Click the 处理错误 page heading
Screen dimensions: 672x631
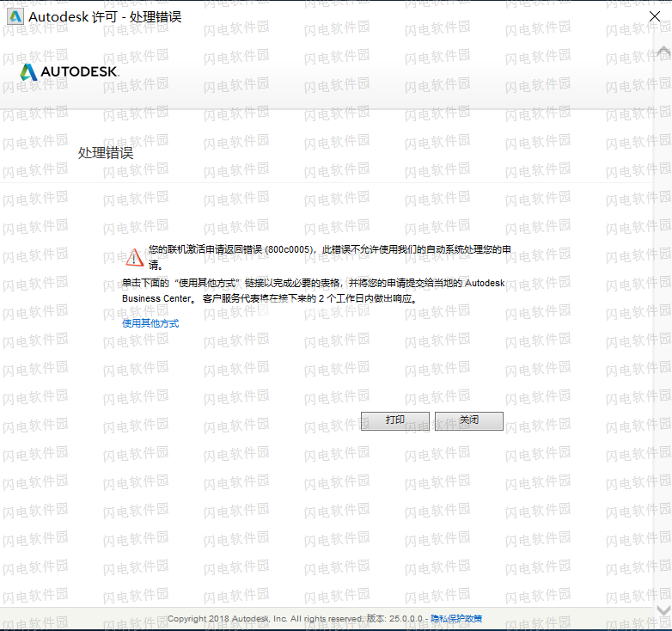tap(106, 153)
